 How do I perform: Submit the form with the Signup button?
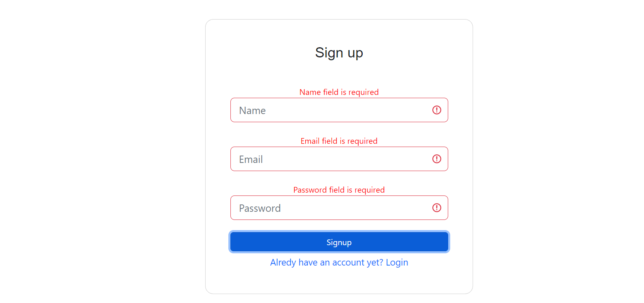(x=339, y=242)
